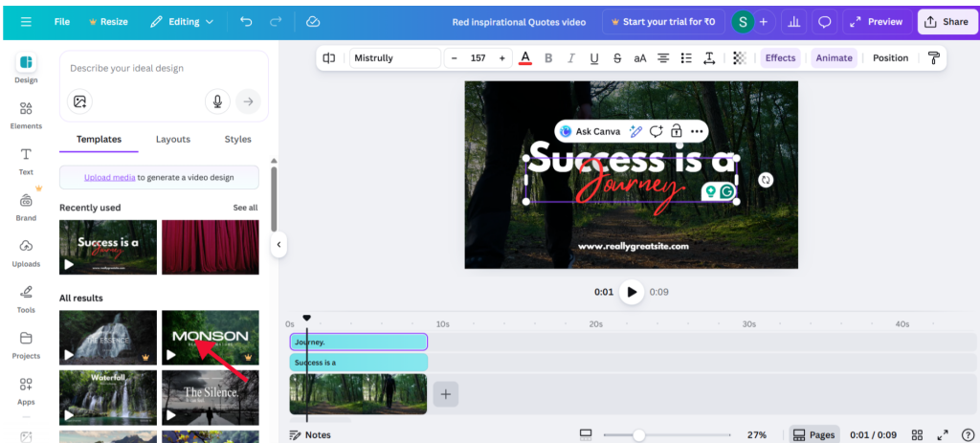
Task: Open the Apps sidebar panel
Action: click(26, 390)
